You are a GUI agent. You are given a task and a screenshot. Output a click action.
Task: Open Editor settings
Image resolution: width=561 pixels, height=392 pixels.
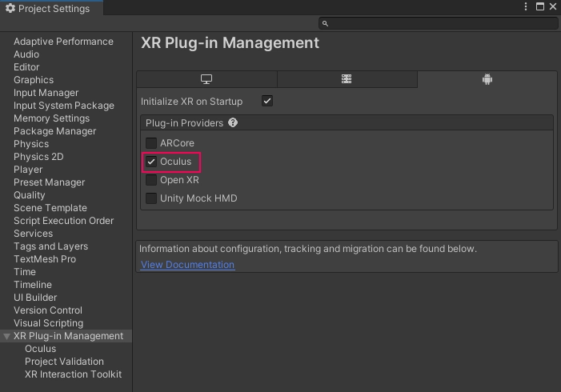tap(26, 67)
